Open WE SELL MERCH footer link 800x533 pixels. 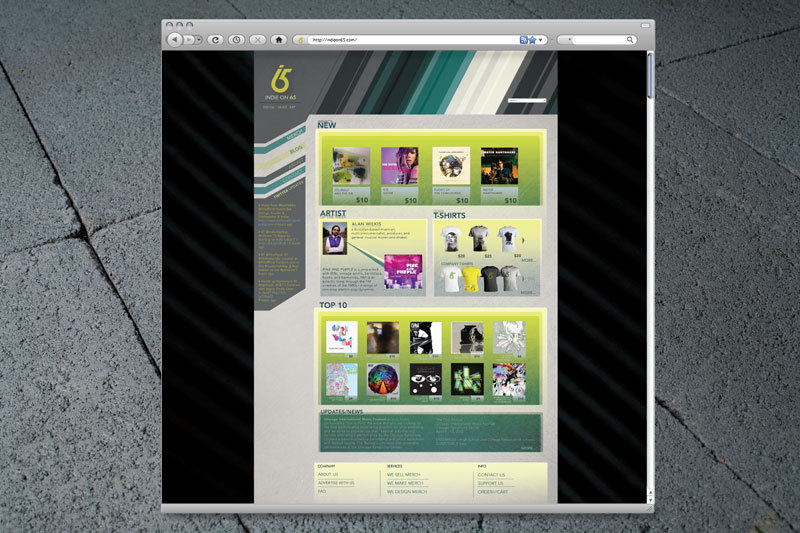[x=403, y=475]
